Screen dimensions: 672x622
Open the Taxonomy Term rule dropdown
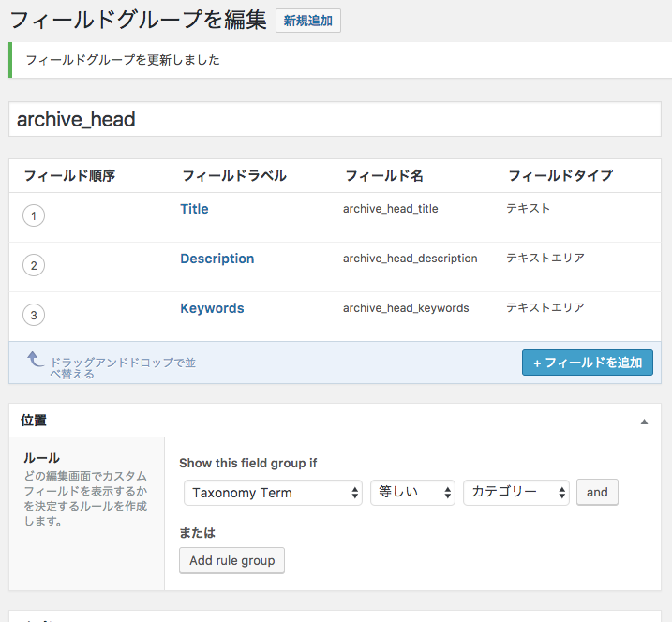(x=273, y=493)
